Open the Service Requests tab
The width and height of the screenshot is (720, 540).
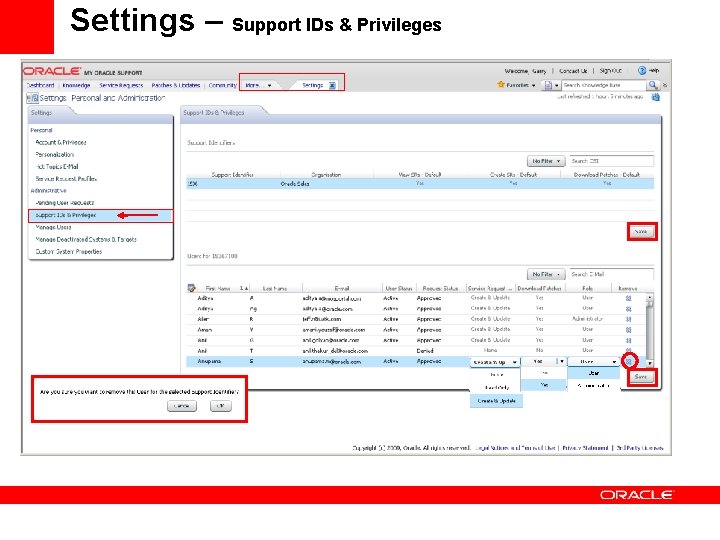coord(121,85)
